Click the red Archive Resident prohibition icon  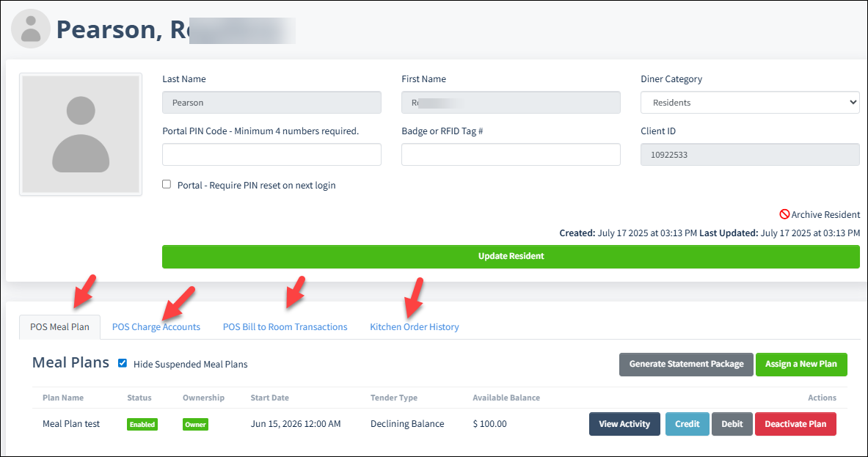[784, 214]
